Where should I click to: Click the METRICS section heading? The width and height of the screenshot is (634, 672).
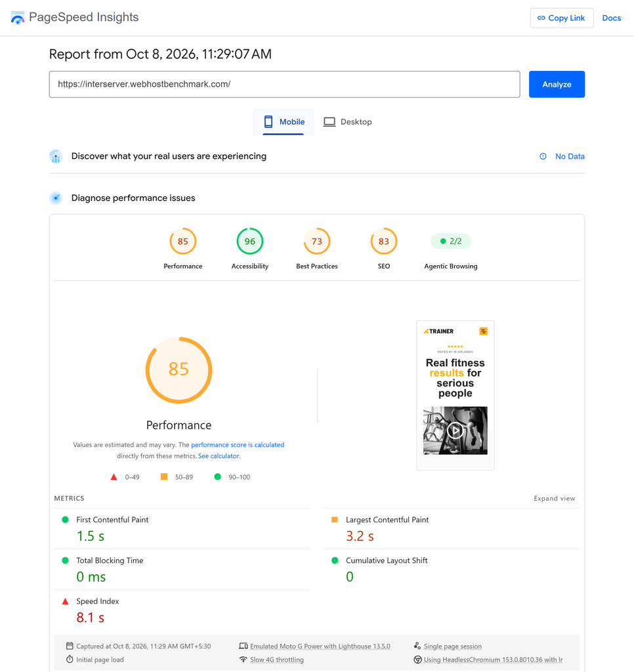[69, 499]
